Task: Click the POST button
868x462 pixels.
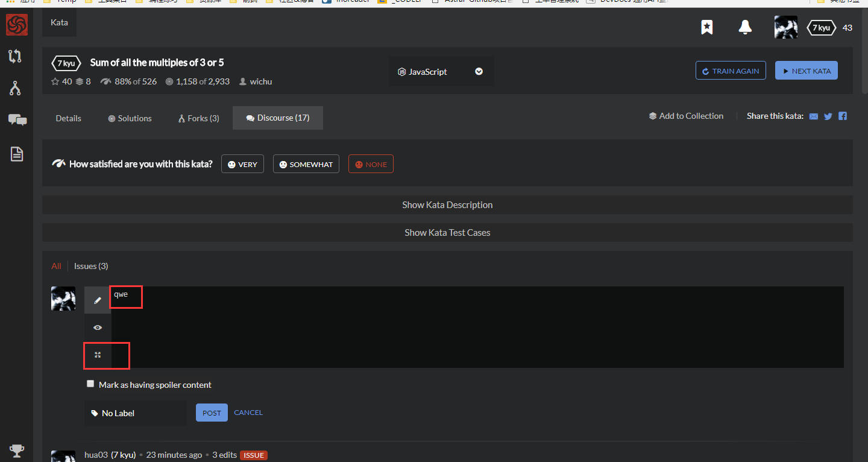Action: (212, 413)
